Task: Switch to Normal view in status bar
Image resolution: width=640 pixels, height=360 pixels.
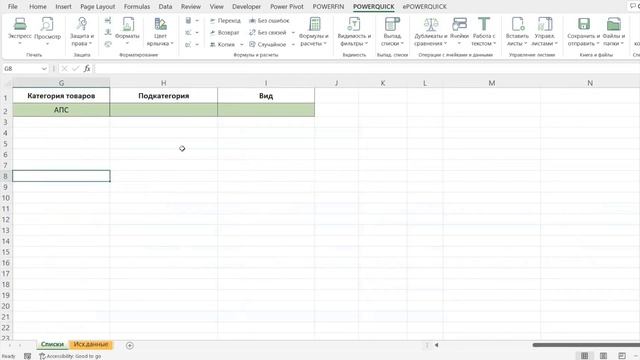Action: [584, 356]
